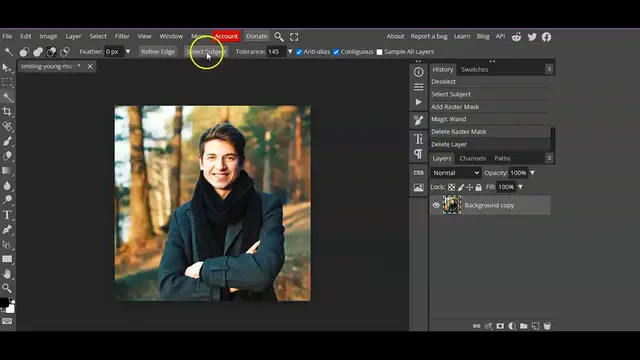The image size is (640, 360).
Task: Click the link layers icon
Action: (x=476, y=326)
